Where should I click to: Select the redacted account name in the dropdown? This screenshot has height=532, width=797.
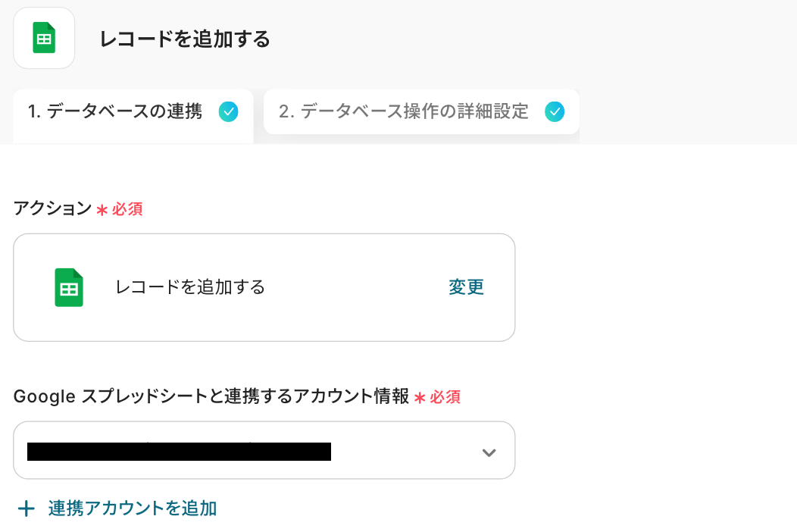(x=179, y=452)
